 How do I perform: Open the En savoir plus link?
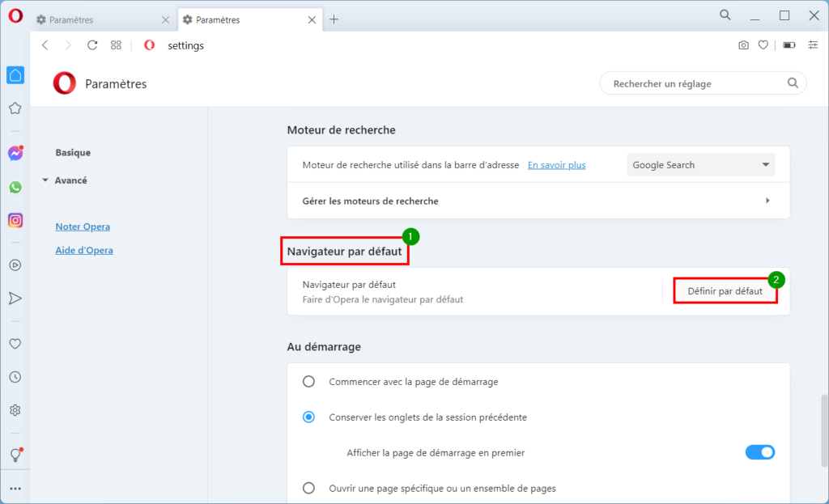[557, 165]
